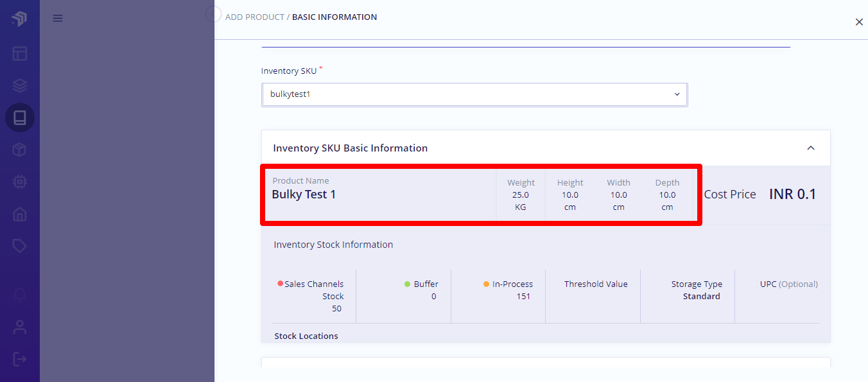Image resolution: width=868 pixels, height=382 pixels.
Task: Click the Inventory Stock Information heading
Action: 333,245
